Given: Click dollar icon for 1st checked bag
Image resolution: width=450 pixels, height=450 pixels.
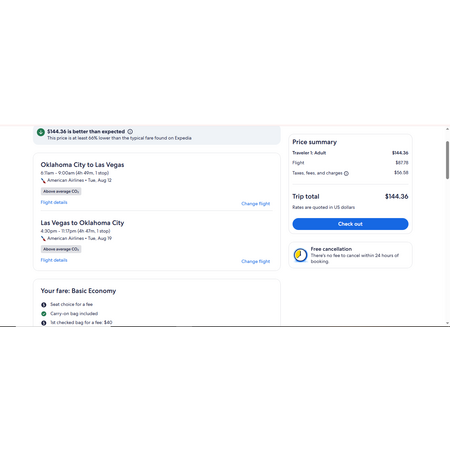Looking at the screenshot, I should click(44, 323).
